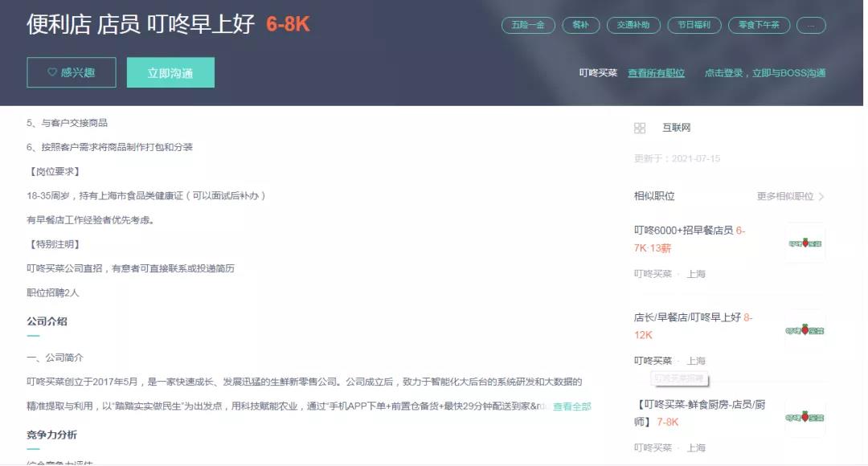Image resolution: width=868 pixels, height=466 pixels.
Task: Click the 感兴趣 heart button
Action: (x=71, y=72)
